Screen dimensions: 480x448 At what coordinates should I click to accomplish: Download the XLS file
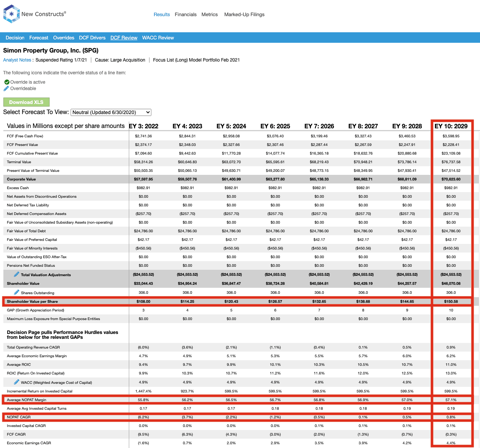point(26,102)
